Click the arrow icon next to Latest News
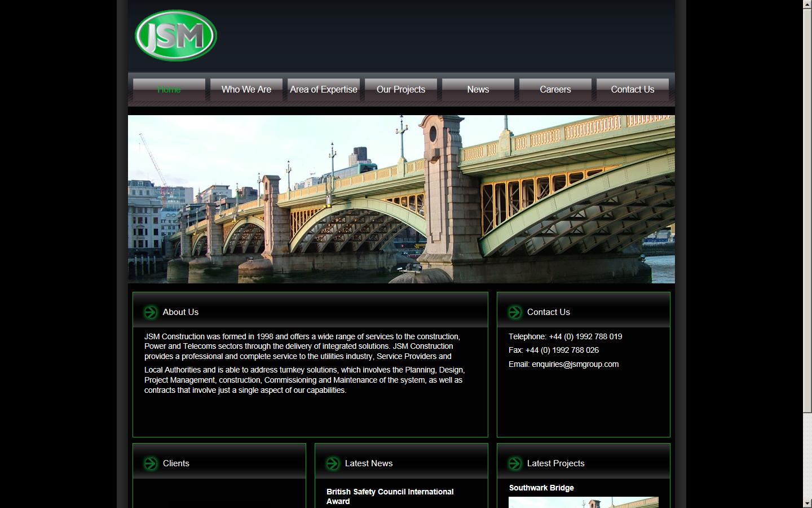 tap(332, 463)
